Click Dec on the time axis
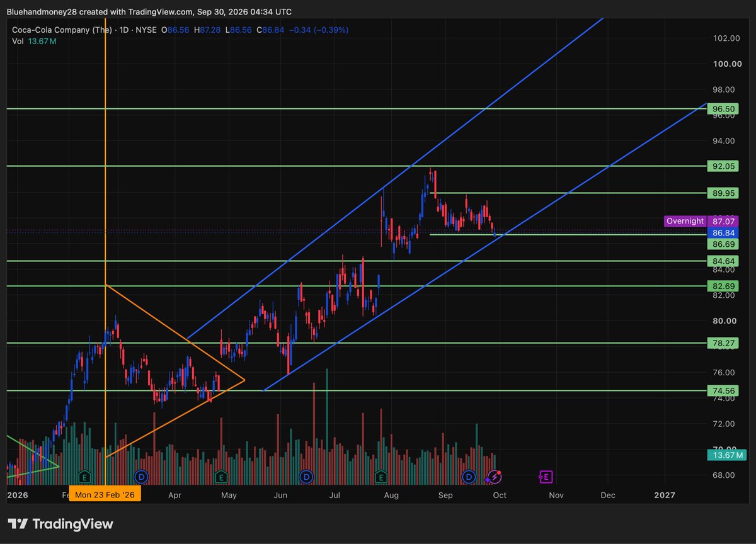Image resolution: width=756 pixels, height=544 pixels. pyautogui.click(x=607, y=496)
